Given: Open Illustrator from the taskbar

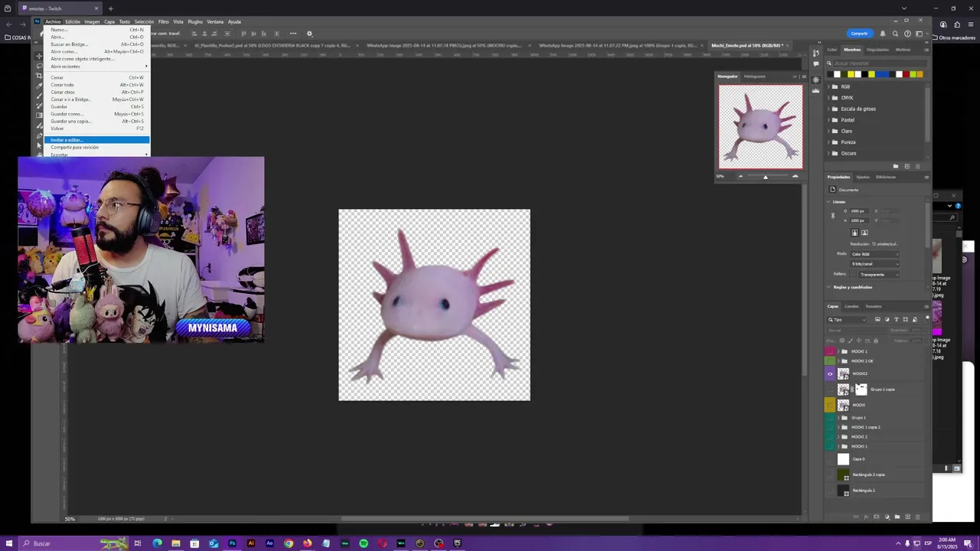Looking at the screenshot, I should (x=250, y=543).
